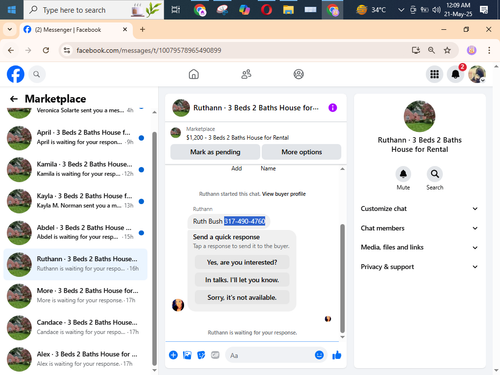Image resolution: width=500 pixels, height=375 pixels.
Task: Click Mark as pending button
Action: 215,152
